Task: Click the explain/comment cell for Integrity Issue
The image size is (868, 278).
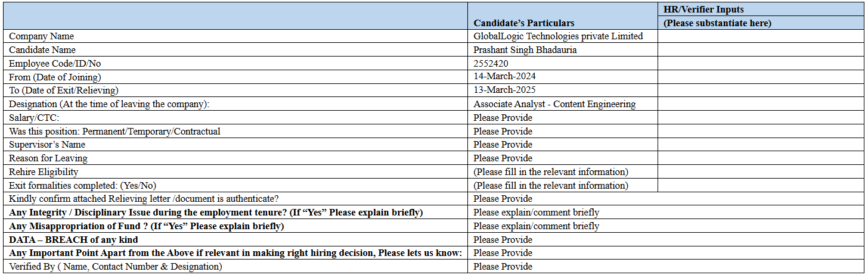Action: (536, 213)
